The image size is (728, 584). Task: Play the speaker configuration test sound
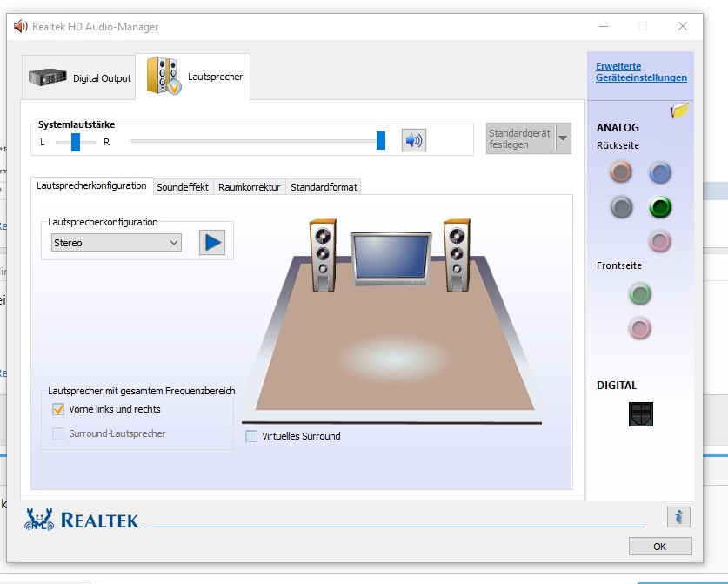click(211, 242)
